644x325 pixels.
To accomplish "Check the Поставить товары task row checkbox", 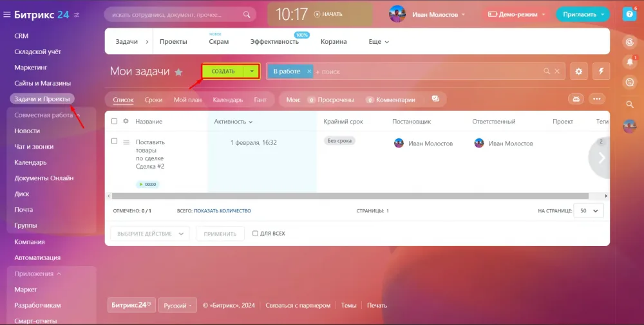I will point(114,141).
